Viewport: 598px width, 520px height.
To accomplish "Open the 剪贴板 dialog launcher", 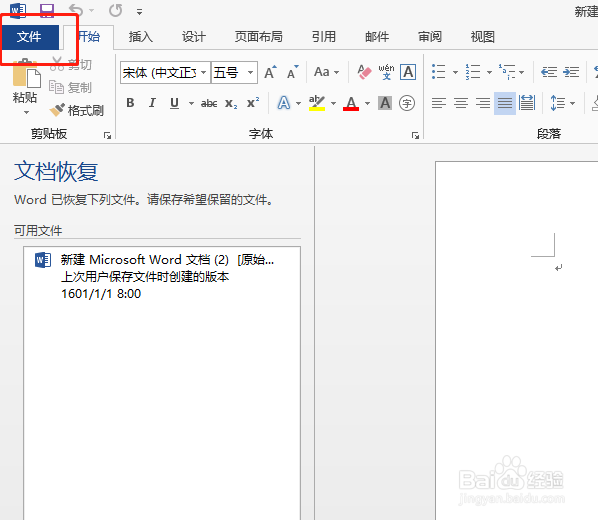I will pyautogui.click(x=108, y=135).
